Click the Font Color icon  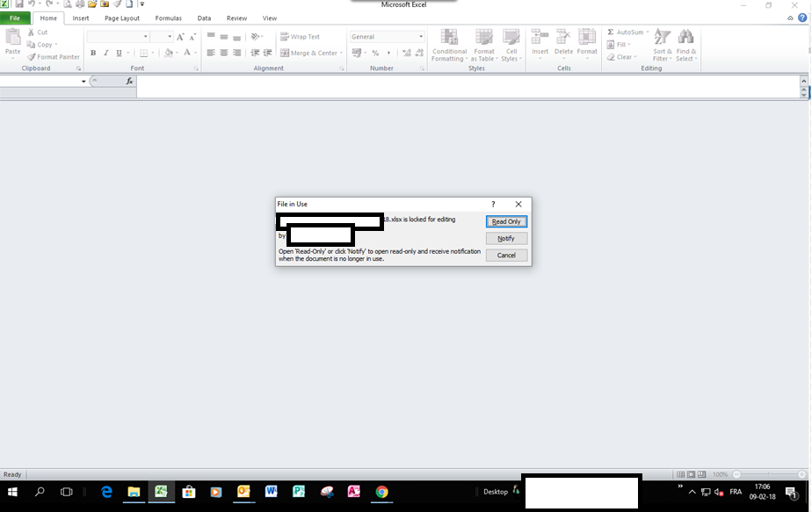tap(187, 53)
